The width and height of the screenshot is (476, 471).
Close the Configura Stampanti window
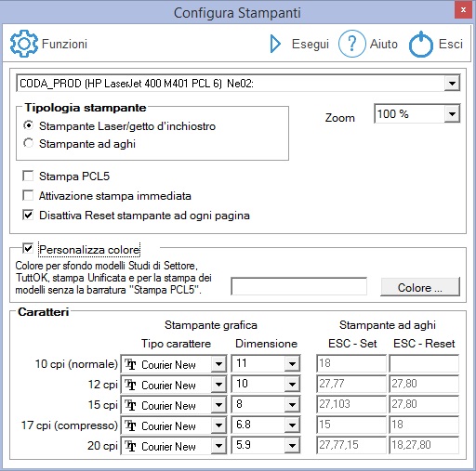coord(463,10)
